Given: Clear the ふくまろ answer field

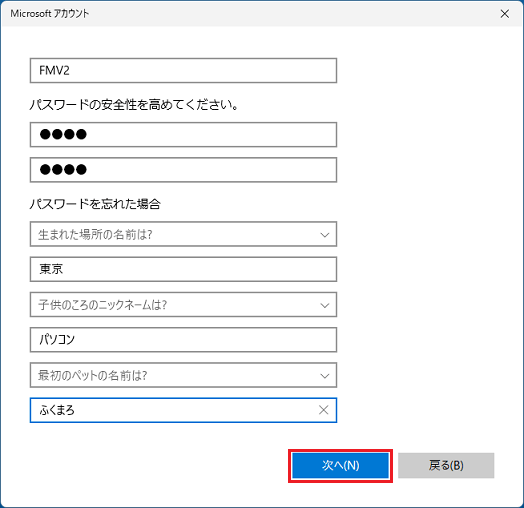Looking at the screenshot, I should pos(323,410).
